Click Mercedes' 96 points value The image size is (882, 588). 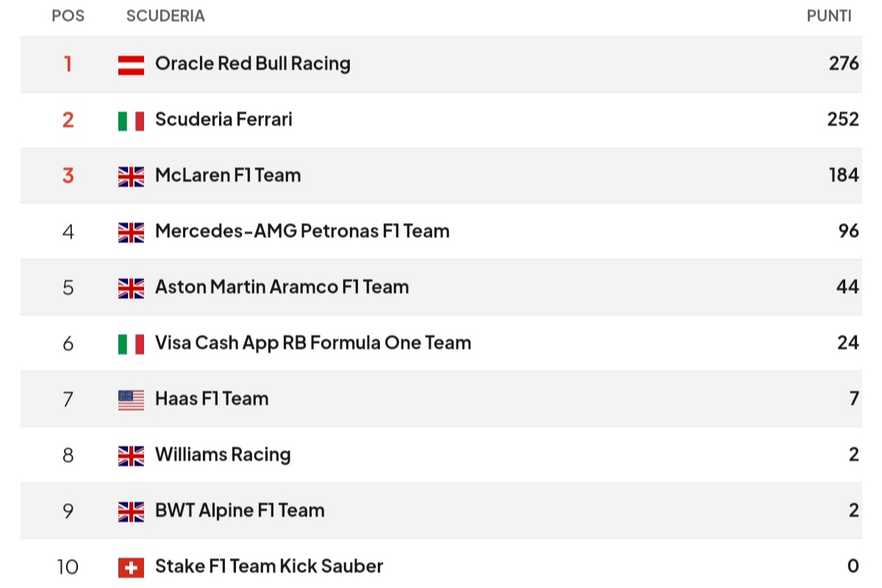[849, 231]
